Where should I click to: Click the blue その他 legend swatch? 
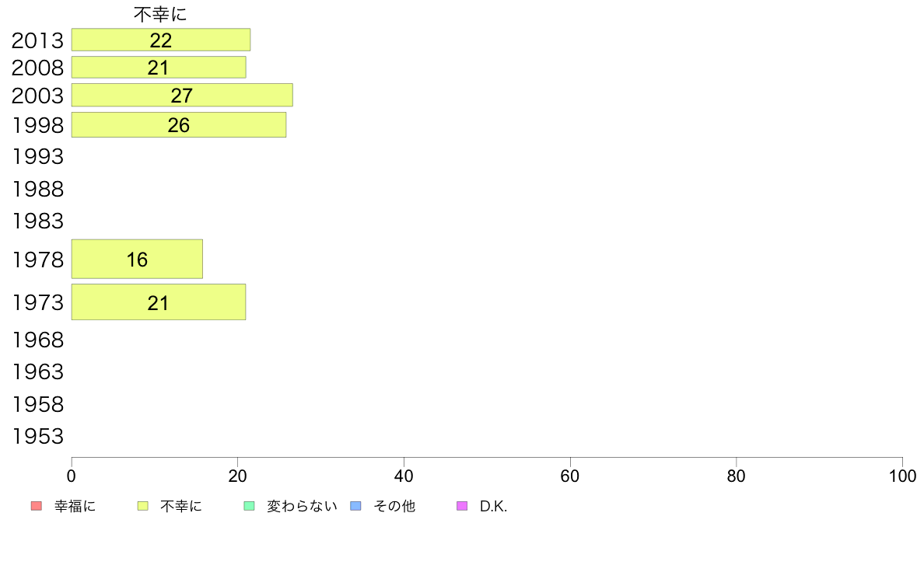356,506
